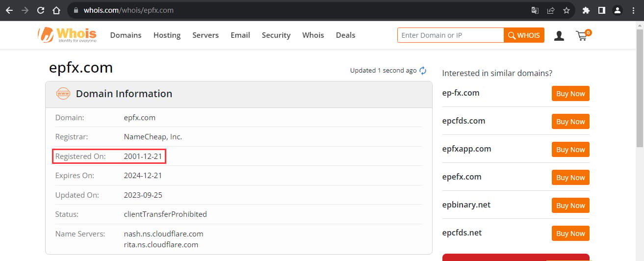Click Buy Now for epcfds.com
Image resolution: width=644 pixels, height=261 pixels.
(x=570, y=122)
